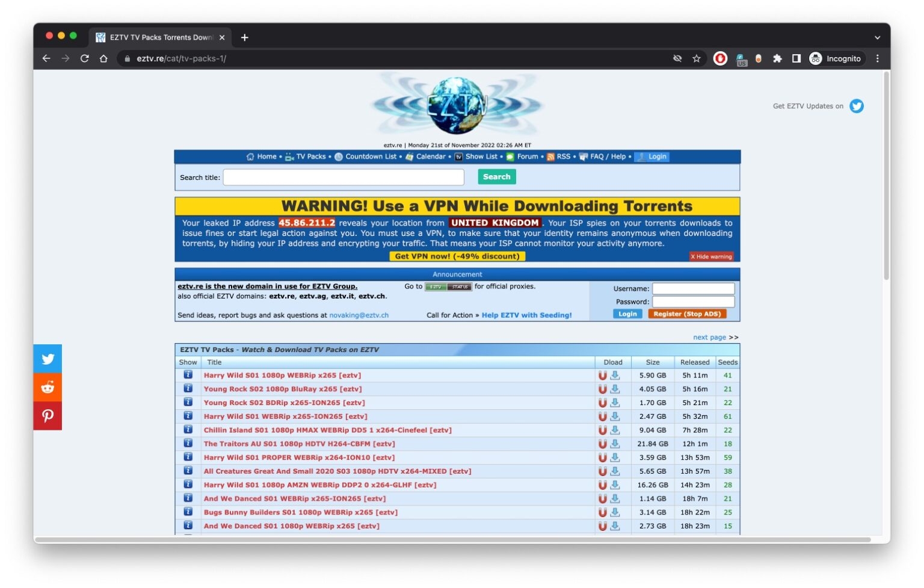Click the Twitter bird for EZTV updates
This screenshot has width=924, height=588.
click(857, 106)
